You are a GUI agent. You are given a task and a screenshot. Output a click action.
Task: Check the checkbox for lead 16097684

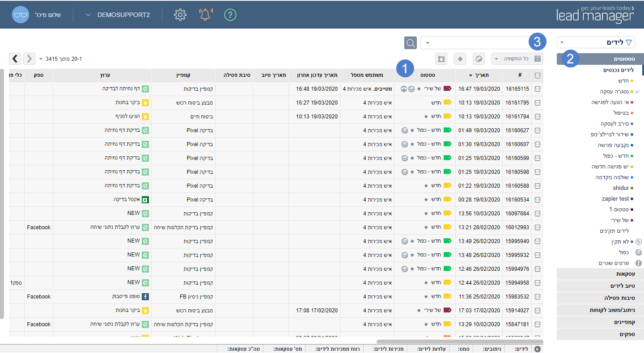538,214
